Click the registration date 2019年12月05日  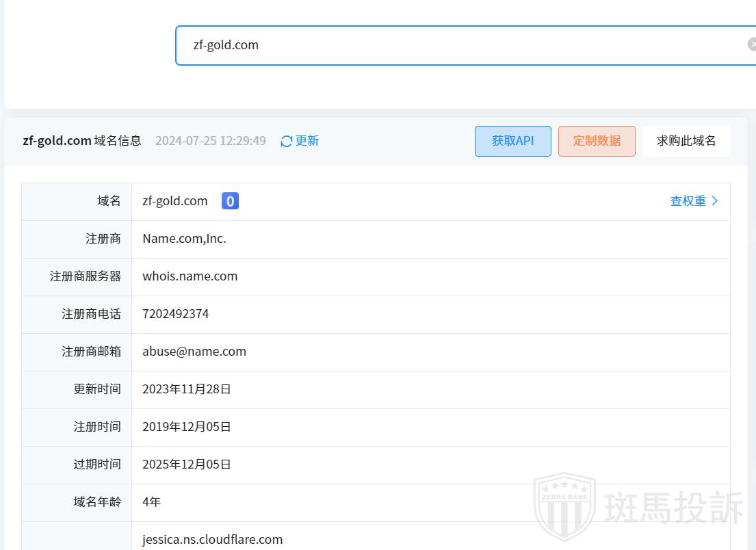[187, 427]
